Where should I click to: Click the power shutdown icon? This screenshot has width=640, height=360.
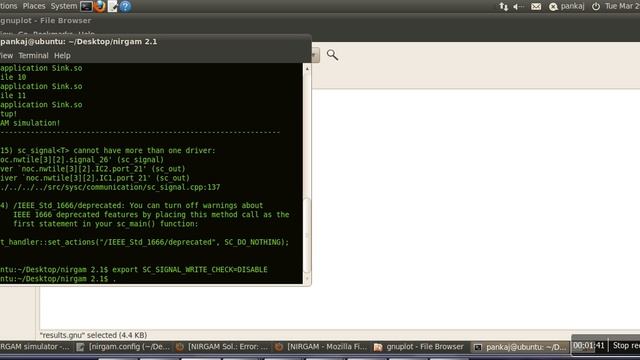596,7
